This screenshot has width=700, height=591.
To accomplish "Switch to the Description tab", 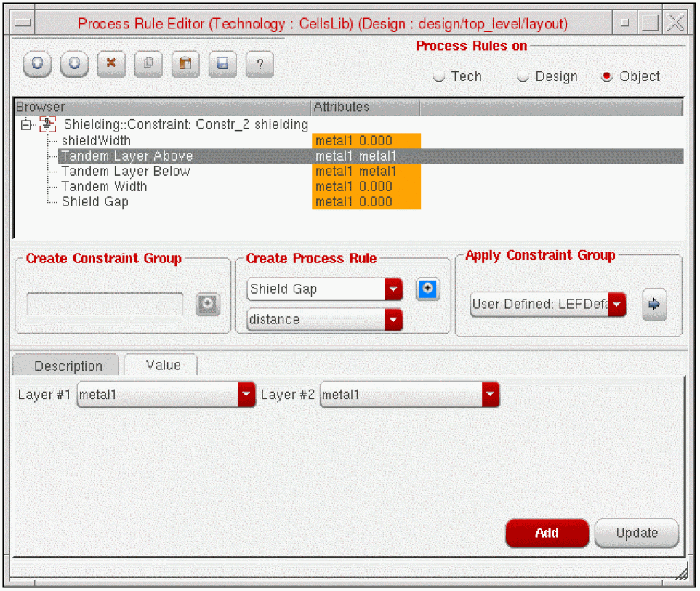I will (68, 366).
